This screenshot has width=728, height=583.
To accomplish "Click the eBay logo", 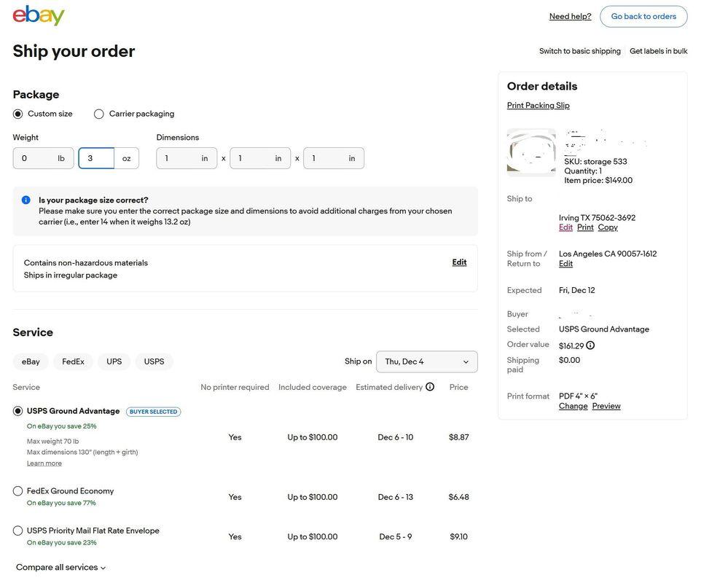I will tap(39, 16).
